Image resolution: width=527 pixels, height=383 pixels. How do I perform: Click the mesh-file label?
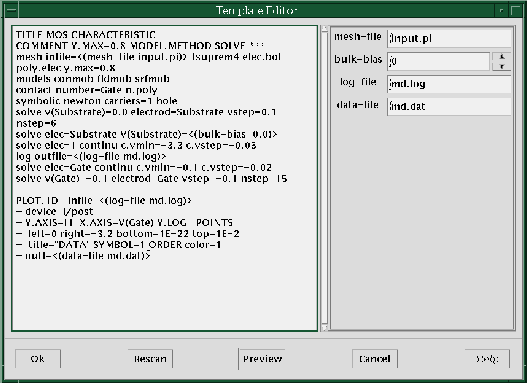click(x=358, y=37)
